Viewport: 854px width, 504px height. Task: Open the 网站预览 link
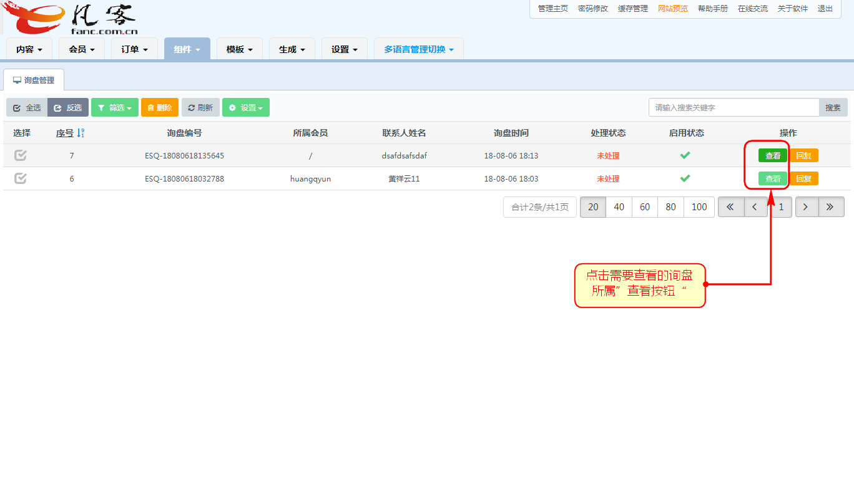(x=673, y=9)
